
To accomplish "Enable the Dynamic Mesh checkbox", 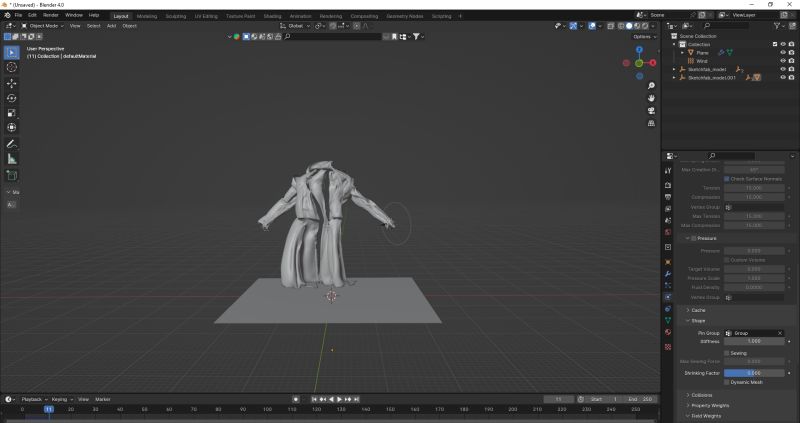I will pyautogui.click(x=727, y=382).
